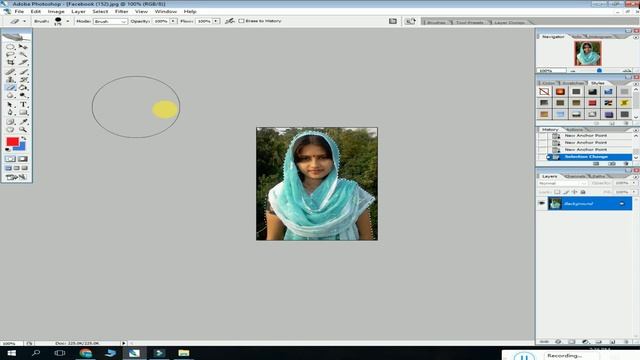This screenshot has width=640, height=360.
Task: Select the Pen tool
Action: 10,113
